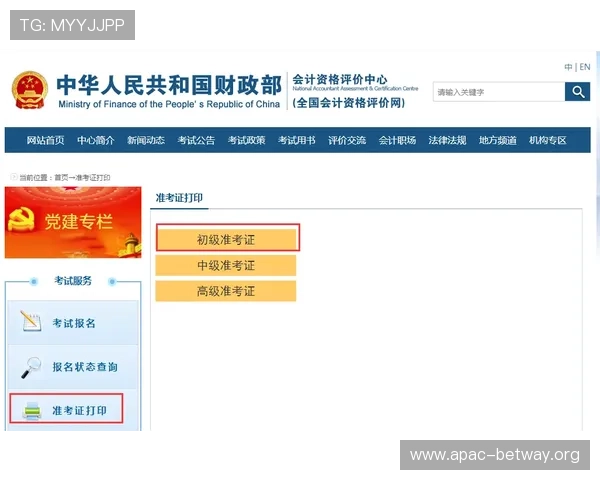
Task: Open 考试用书 menu item
Action: pos(297,140)
